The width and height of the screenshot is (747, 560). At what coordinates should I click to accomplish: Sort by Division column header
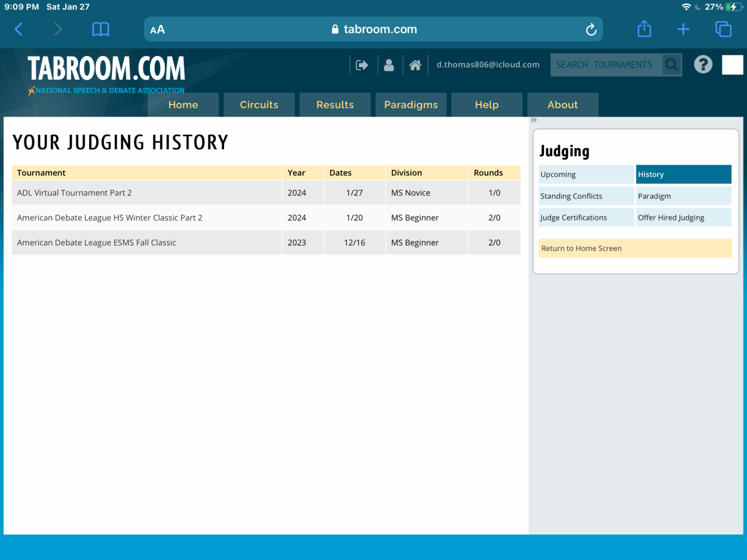tap(427, 173)
